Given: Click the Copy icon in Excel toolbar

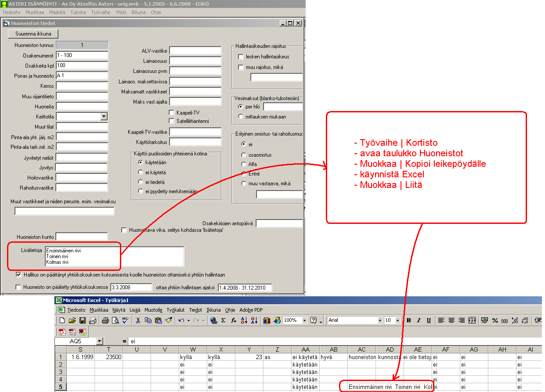Looking at the screenshot, I should 148,320.
